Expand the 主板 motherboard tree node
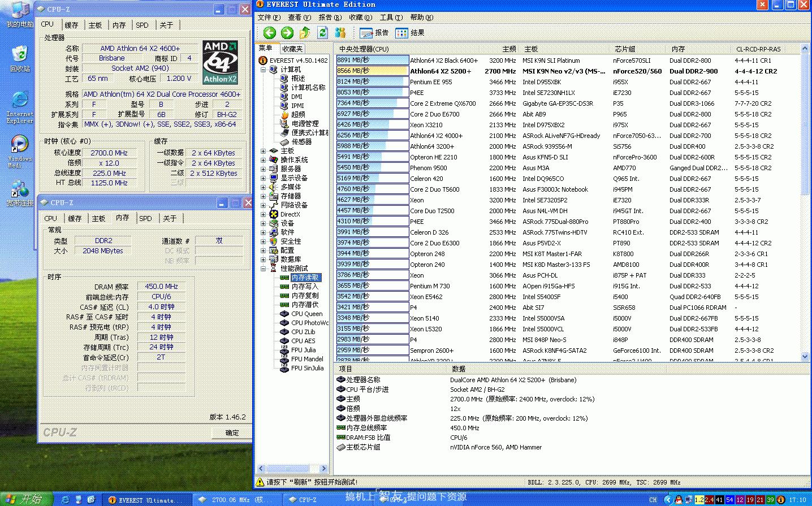Screen dimensions: 812x506 click(264, 151)
